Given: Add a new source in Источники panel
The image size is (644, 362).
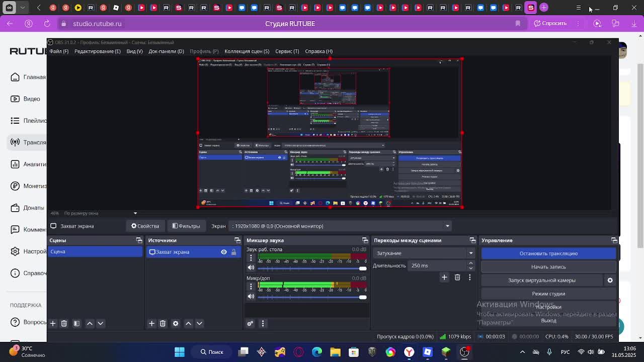Looking at the screenshot, I should pos(151,323).
